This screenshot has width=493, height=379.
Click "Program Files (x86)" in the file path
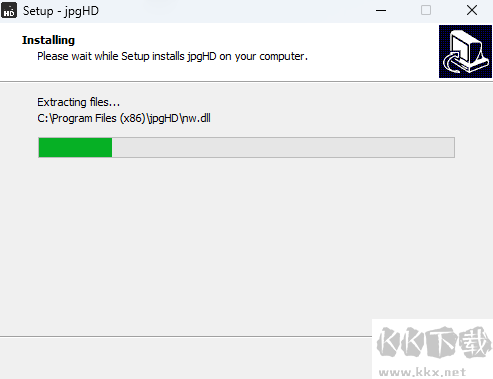pos(98,118)
